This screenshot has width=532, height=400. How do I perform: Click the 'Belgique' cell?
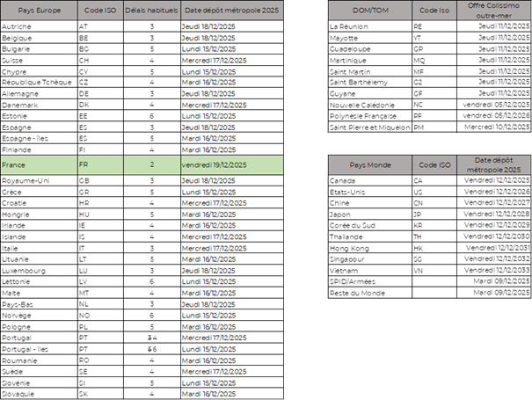click(39, 38)
